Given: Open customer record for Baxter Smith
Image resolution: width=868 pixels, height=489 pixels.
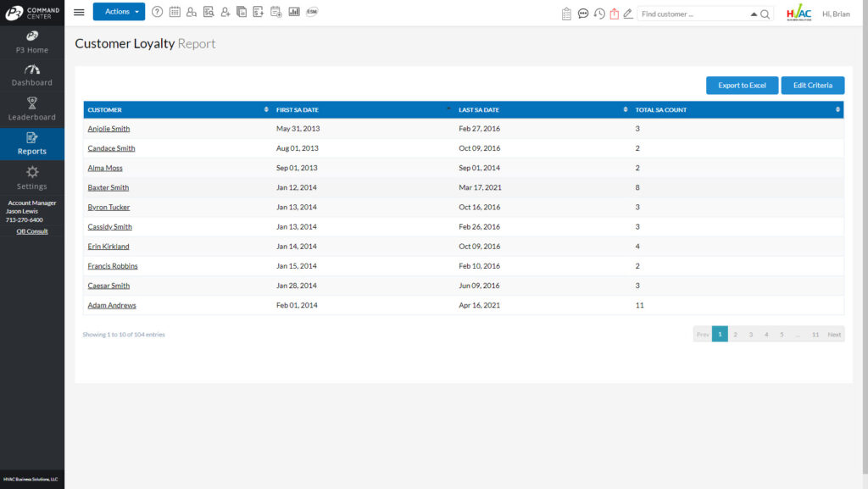Looking at the screenshot, I should [x=108, y=187].
